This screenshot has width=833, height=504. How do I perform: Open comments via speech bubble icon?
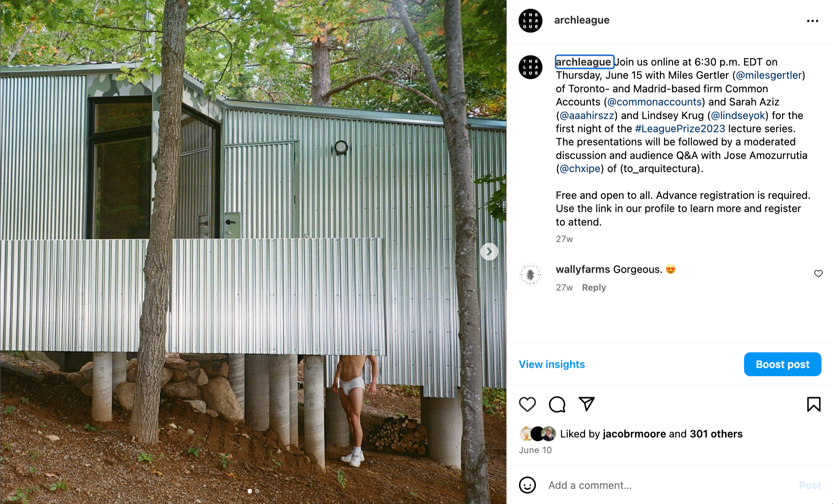coord(557,404)
